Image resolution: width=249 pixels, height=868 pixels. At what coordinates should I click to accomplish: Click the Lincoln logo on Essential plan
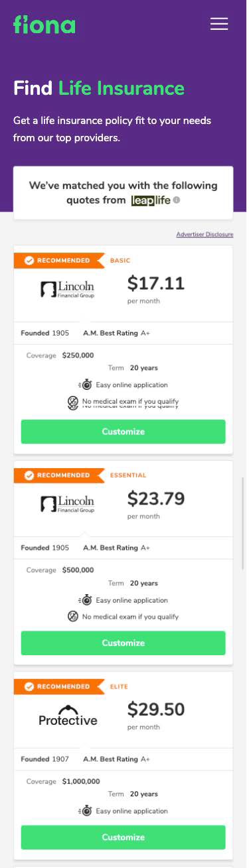[67, 503]
